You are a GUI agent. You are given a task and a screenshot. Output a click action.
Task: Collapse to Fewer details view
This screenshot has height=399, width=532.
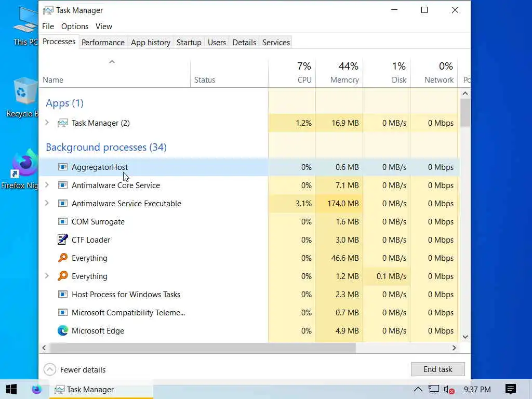pyautogui.click(x=75, y=369)
